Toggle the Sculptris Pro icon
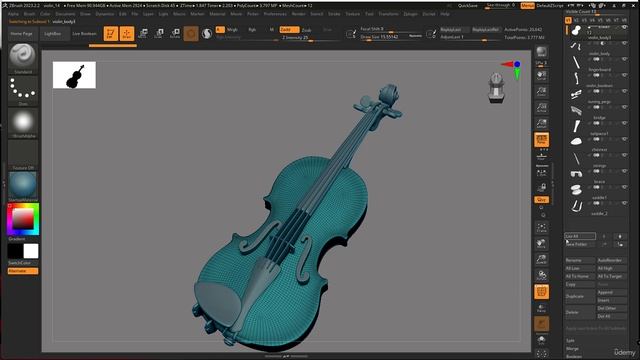 (207, 33)
